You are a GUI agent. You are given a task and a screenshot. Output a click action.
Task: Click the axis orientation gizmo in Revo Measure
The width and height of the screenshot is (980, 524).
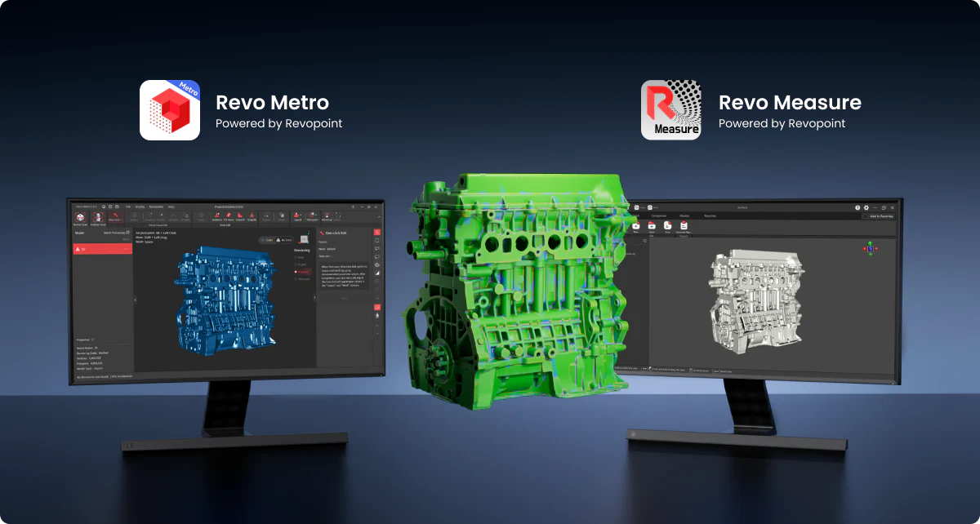[x=870, y=248]
